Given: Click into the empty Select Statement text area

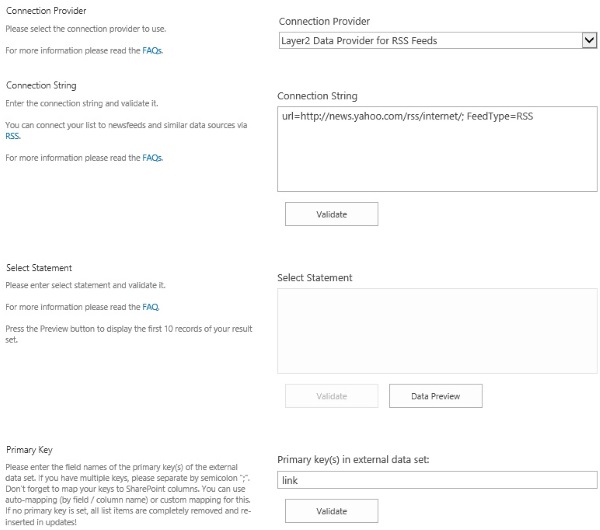Looking at the screenshot, I should pyautogui.click(x=436, y=329).
